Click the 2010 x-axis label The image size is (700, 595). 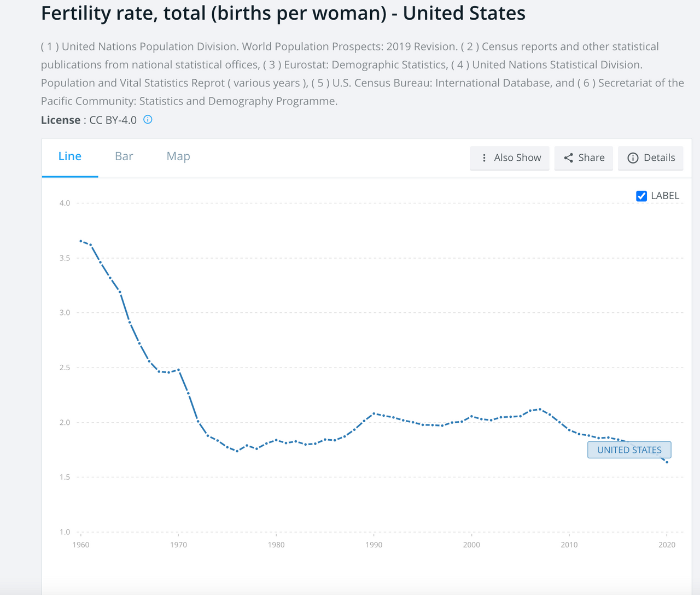[569, 545]
